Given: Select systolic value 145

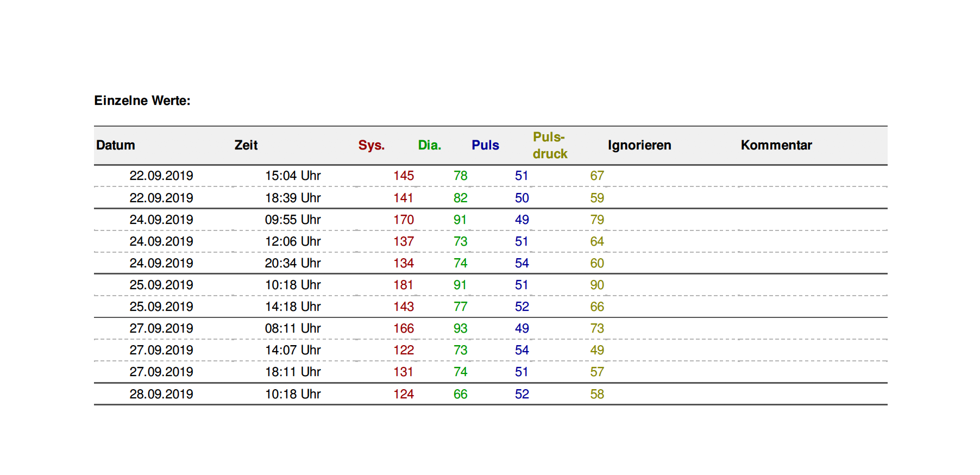Looking at the screenshot, I should [x=404, y=176].
